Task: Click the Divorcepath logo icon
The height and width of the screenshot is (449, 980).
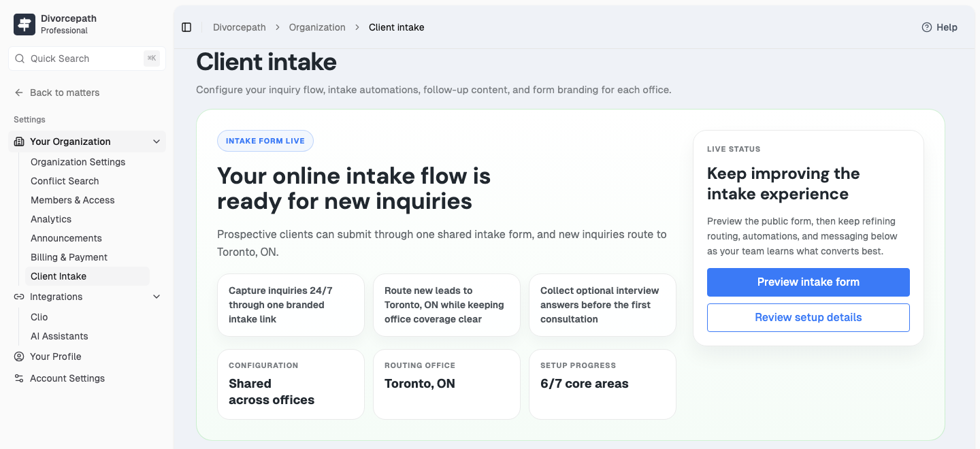Action: click(24, 24)
